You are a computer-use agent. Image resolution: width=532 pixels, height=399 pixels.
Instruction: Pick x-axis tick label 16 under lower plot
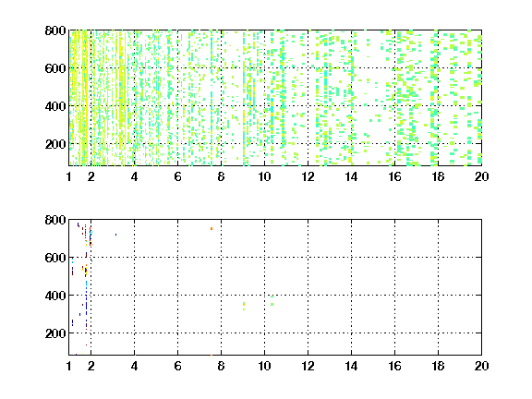(x=394, y=366)
